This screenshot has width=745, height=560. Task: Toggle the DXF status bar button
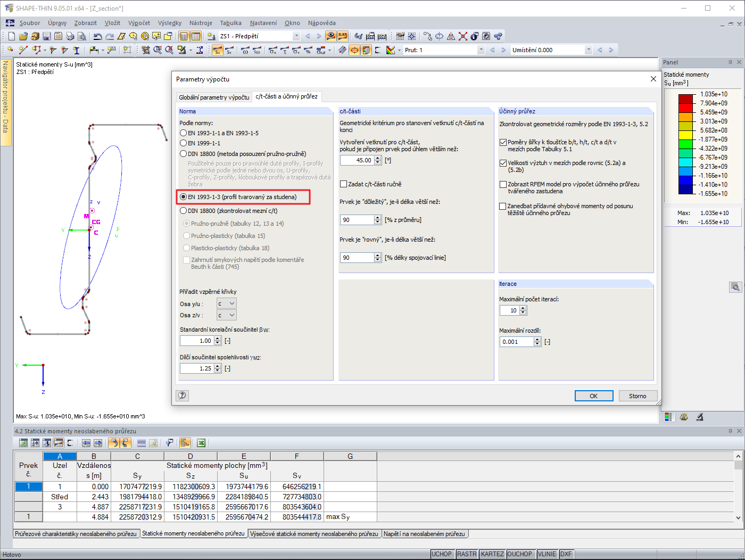pyautogui.click(x=566, y=554)
